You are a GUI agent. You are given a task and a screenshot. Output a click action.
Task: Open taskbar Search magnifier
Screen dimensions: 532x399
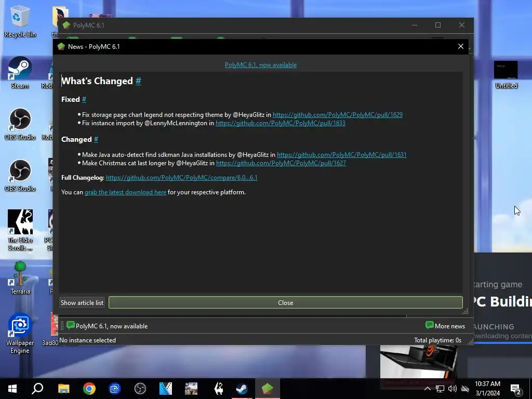[x=37, y=389]
